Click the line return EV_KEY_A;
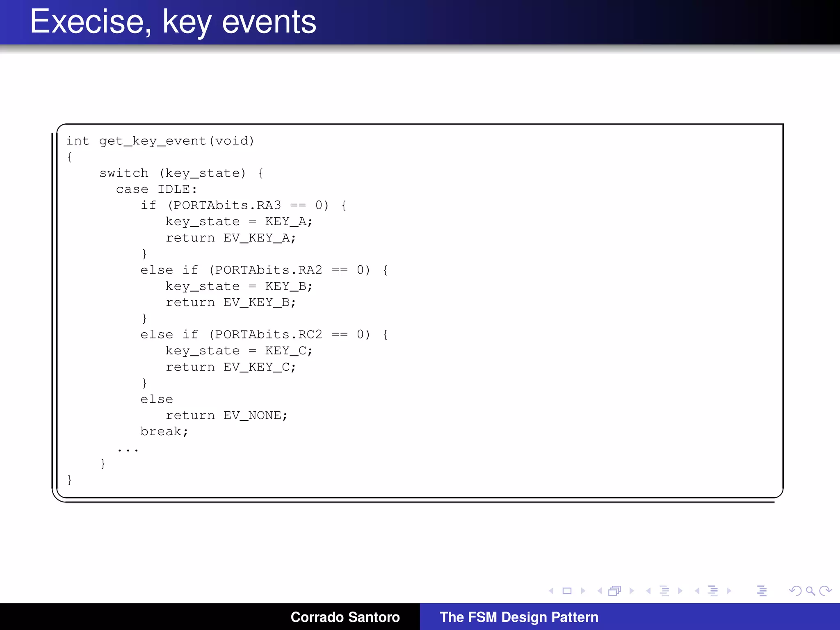Viewport: 840px width, 630px height. (x=231, y=238)
